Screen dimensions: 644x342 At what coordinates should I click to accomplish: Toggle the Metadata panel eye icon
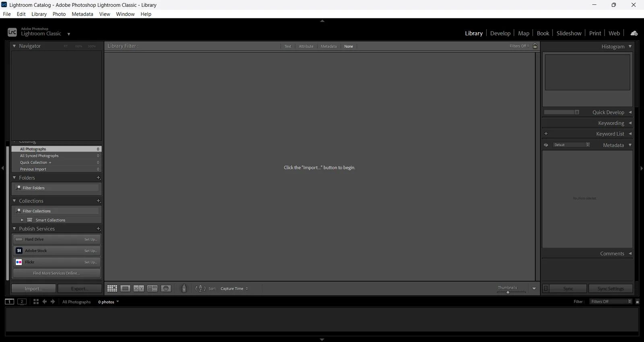tap(546, 145)
